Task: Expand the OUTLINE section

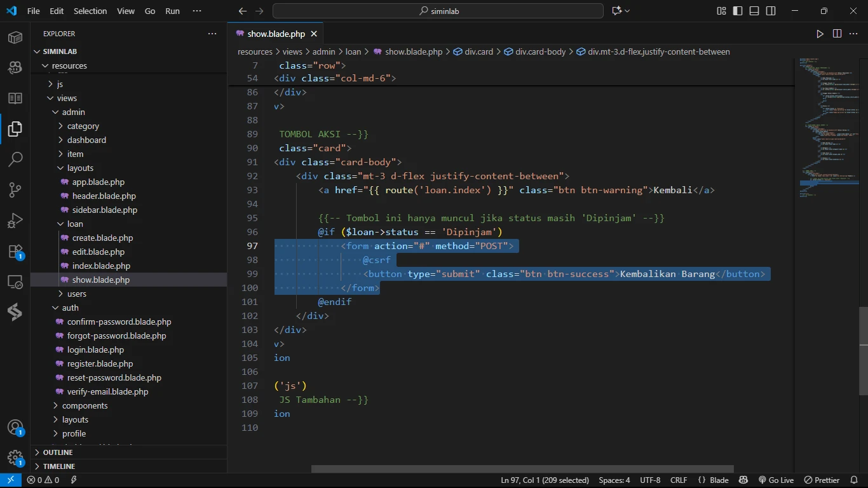Action: 58,452
